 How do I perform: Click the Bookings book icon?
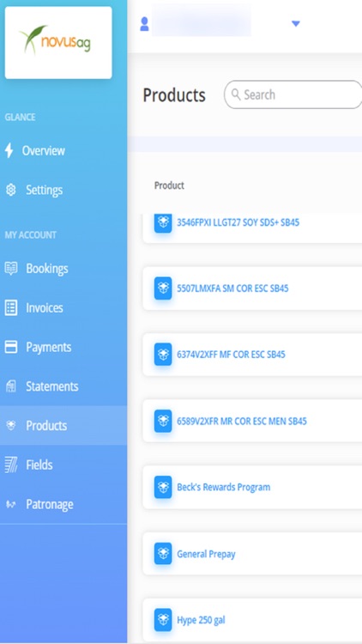[10, 268]
